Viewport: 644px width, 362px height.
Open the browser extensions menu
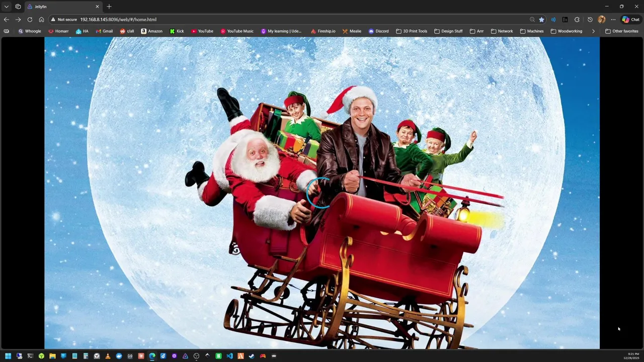[577, 20]
